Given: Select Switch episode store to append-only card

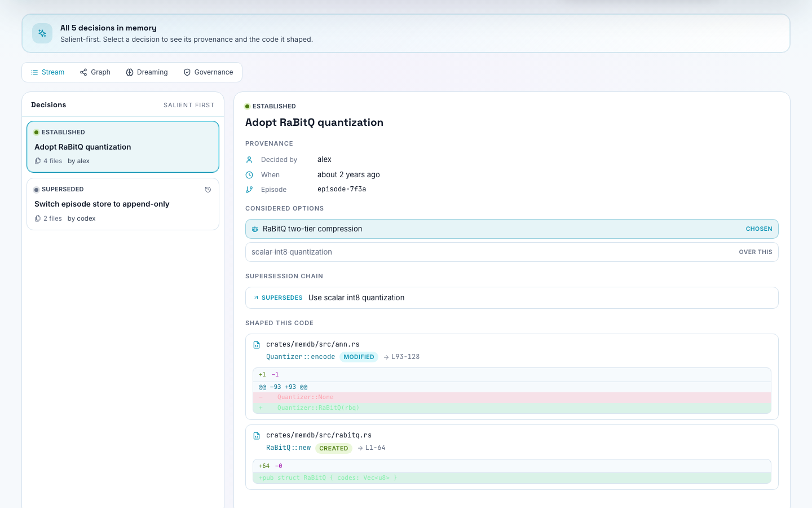Looking at the screenshot, I should point(123,204).
